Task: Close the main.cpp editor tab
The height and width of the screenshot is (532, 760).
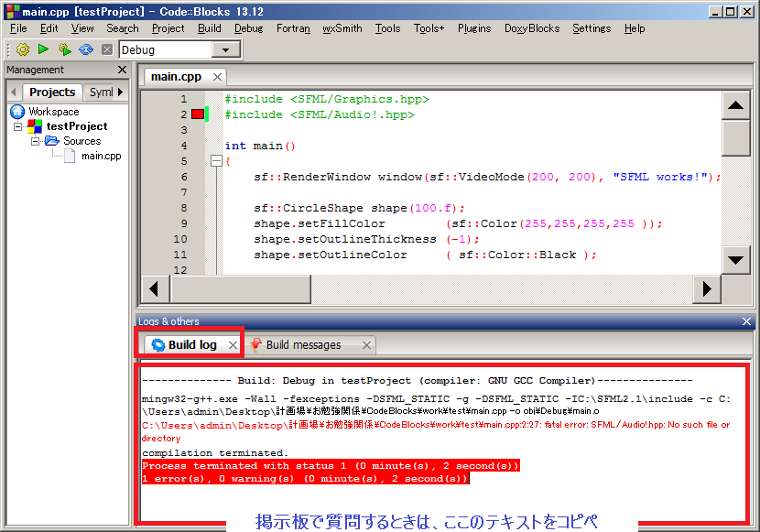Action: point(217,78)
